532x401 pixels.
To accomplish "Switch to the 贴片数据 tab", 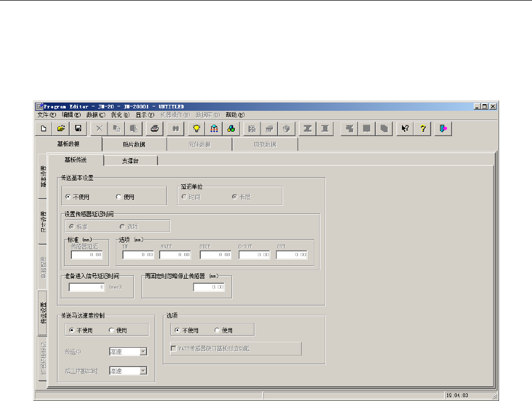I will 134,145.
